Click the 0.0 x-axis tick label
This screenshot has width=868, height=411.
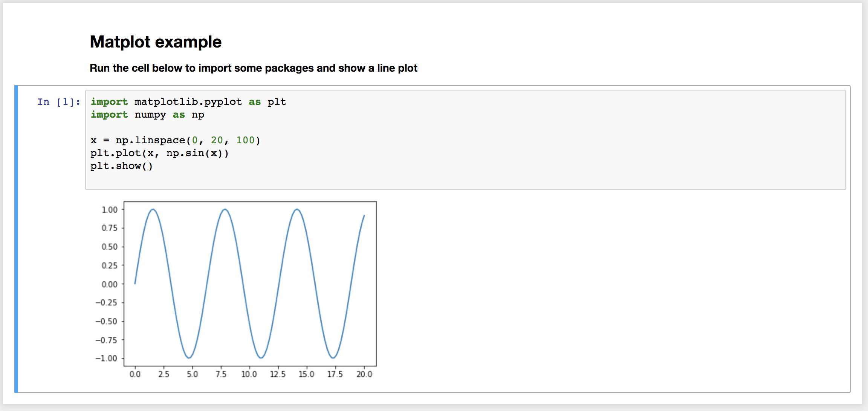pyautogui.click(x=135, y=374)
